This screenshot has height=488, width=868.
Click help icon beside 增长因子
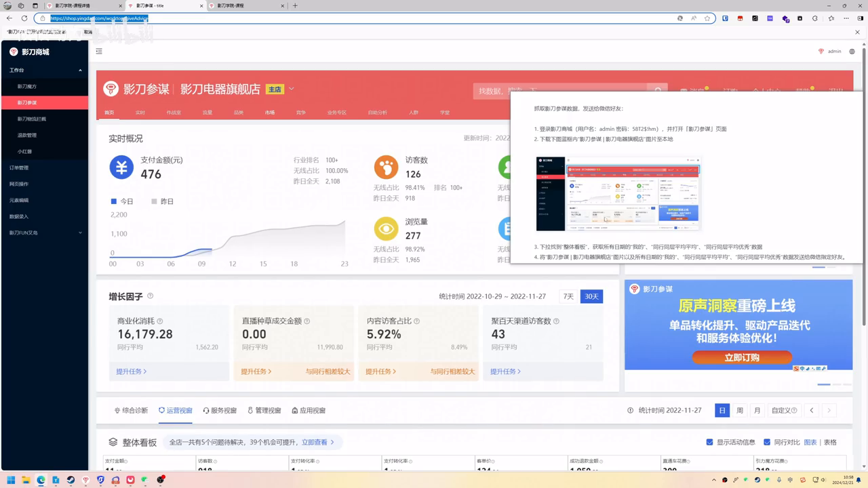point(150,296)
